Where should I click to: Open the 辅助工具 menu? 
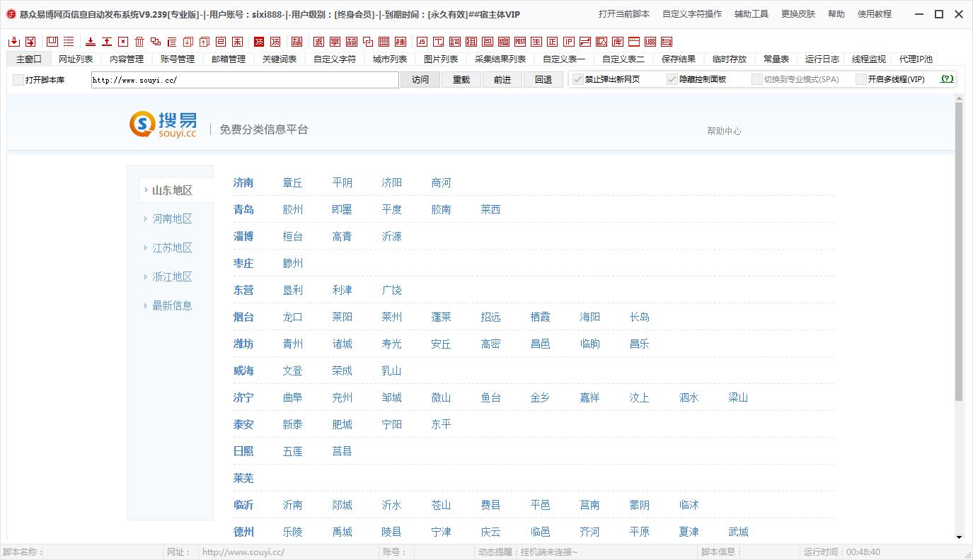[752, 14]
